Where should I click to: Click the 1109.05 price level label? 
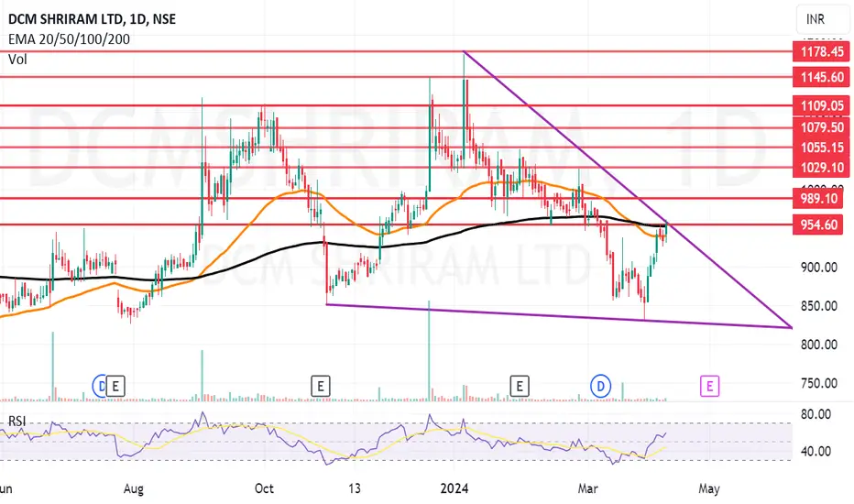click(x=821, y=105)
